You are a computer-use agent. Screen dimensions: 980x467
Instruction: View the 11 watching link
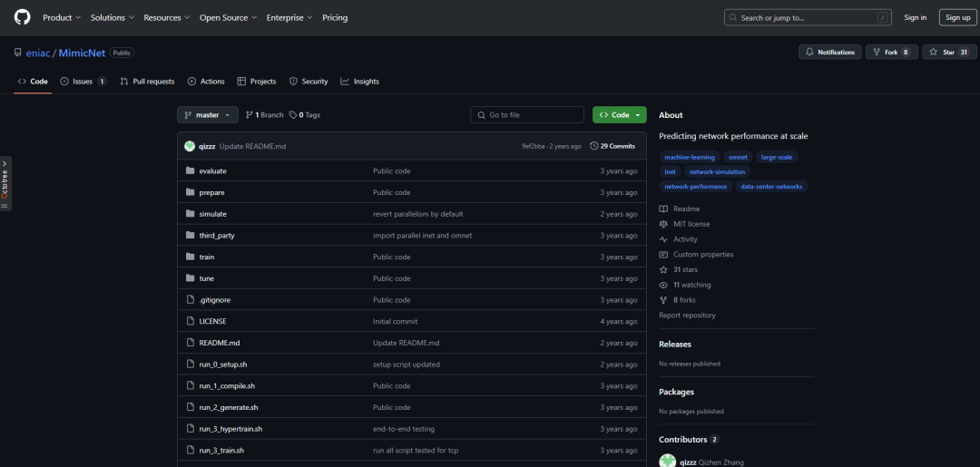click(x=684, y=285)
